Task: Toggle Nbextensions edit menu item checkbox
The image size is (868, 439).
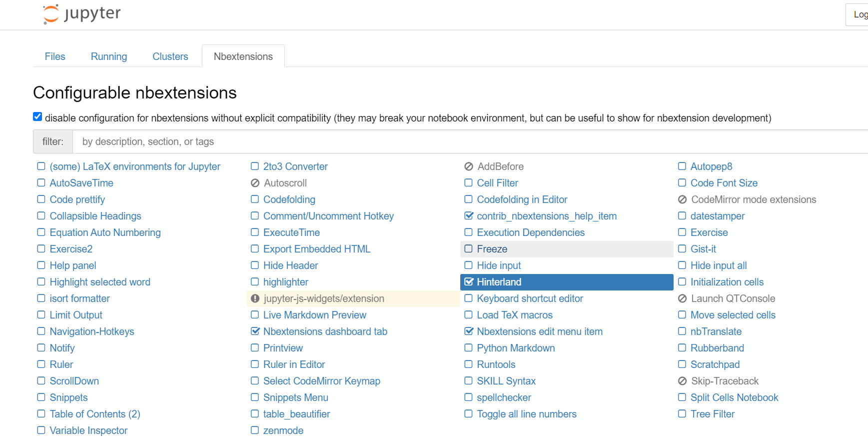Action: click(469, 331)
